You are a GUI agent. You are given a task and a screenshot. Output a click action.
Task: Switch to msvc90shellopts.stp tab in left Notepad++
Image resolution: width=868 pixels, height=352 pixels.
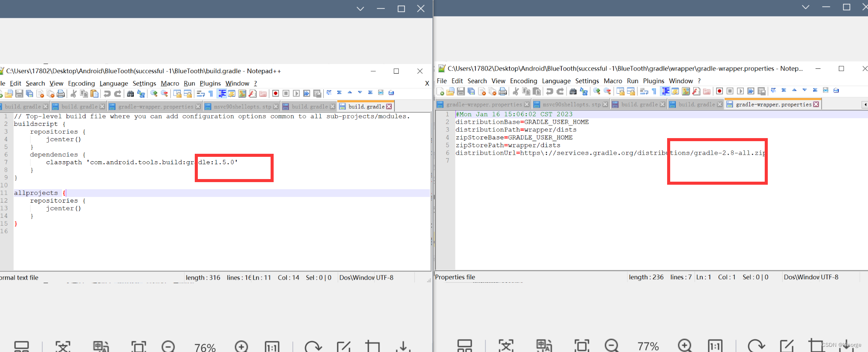242,106
